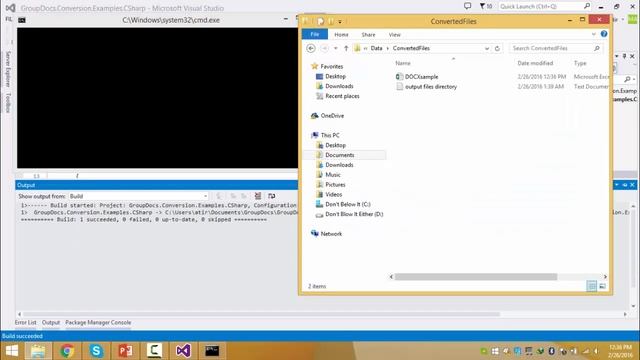Switch Explorer to large icons view
Screen dimensions: 640x360
point(602,286)
